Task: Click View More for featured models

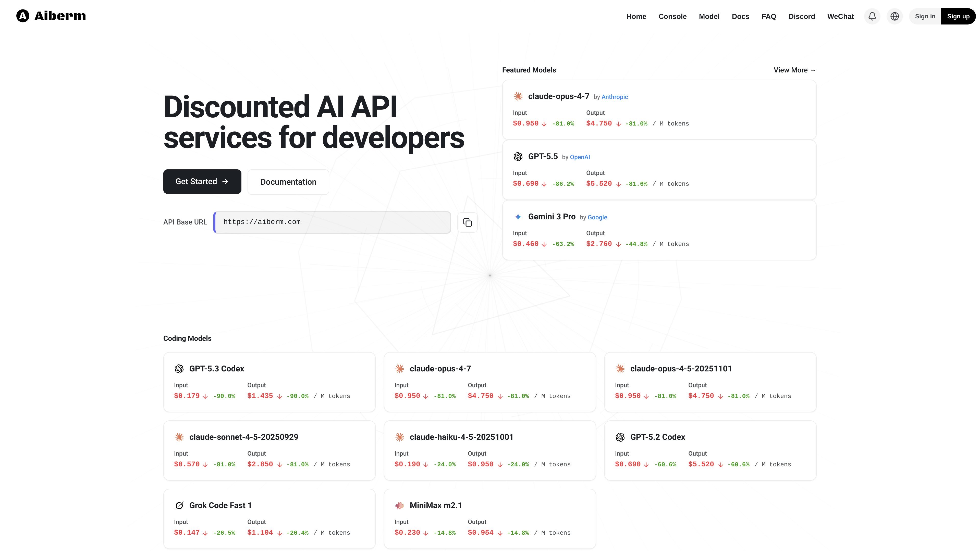Action: (795, 70)
